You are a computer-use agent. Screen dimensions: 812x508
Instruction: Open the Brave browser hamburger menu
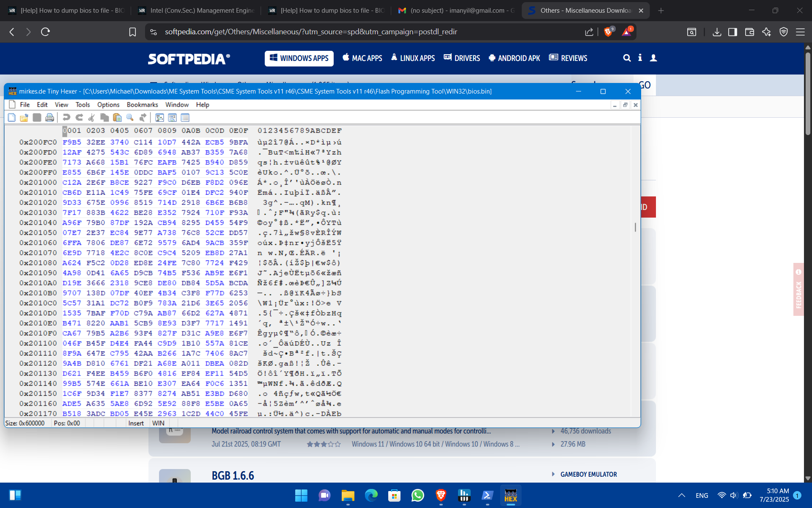pos(800,32)
